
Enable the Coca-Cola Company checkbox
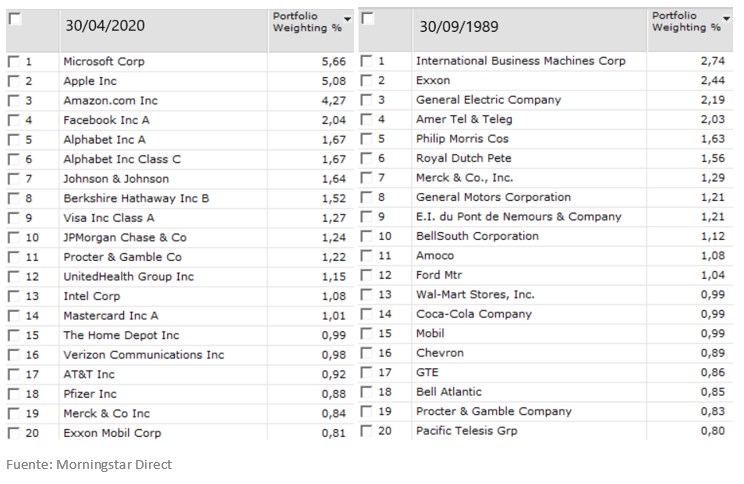pyautogui.click(x=366, y=314)
